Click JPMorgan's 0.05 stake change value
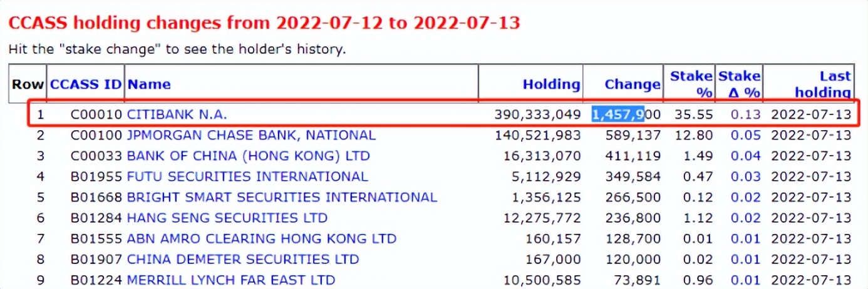The height and width of the screenshot is (289, 868). pos(748,135)
